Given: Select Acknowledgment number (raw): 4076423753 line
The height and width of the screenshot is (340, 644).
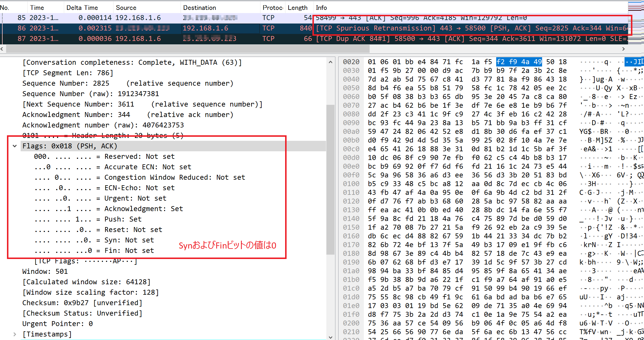Looking at the screenshot, I should pos(103,125).
